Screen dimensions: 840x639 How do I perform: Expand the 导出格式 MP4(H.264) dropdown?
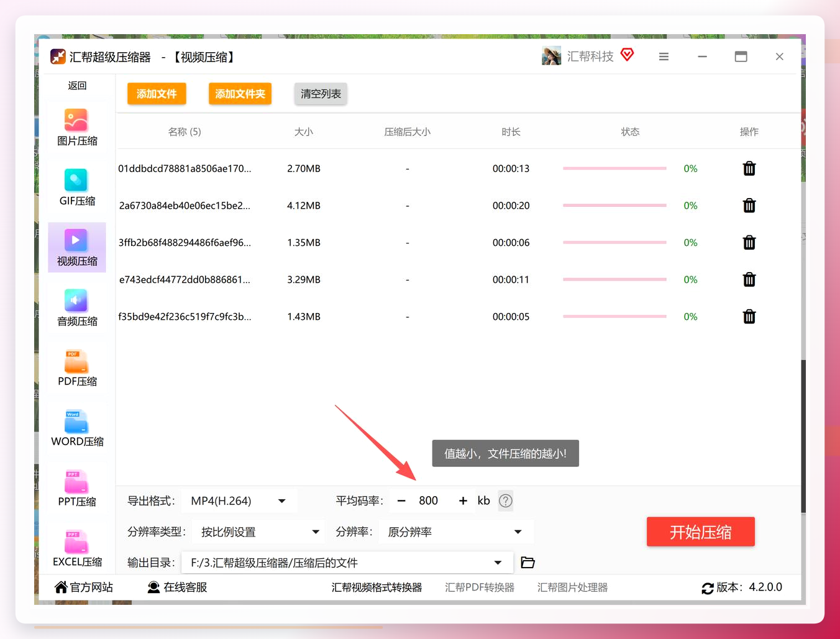tap(239, 501)
